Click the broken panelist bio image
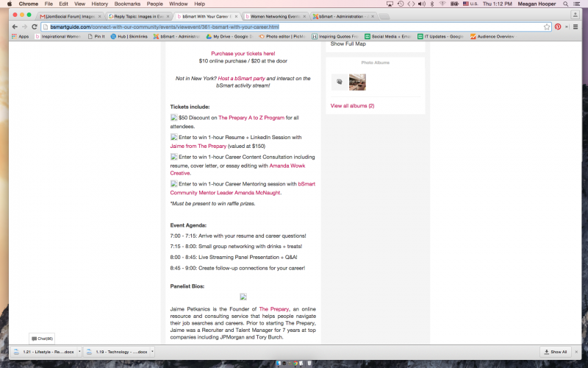588x368 pixels. coord(243,297)
